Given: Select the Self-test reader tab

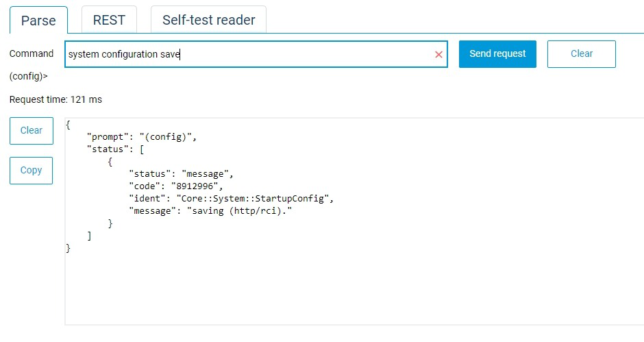Looking at the screenshot, I should point(208,20).
